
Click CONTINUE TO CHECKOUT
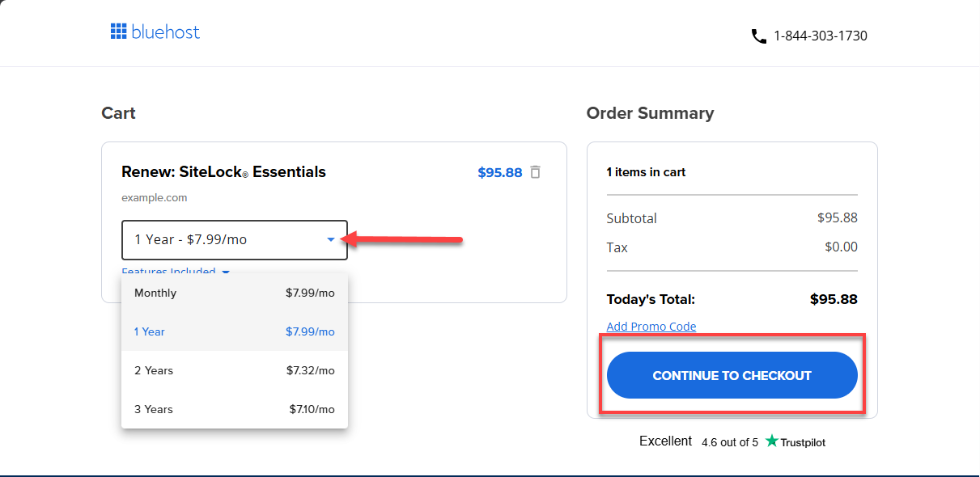pos(732,375)
